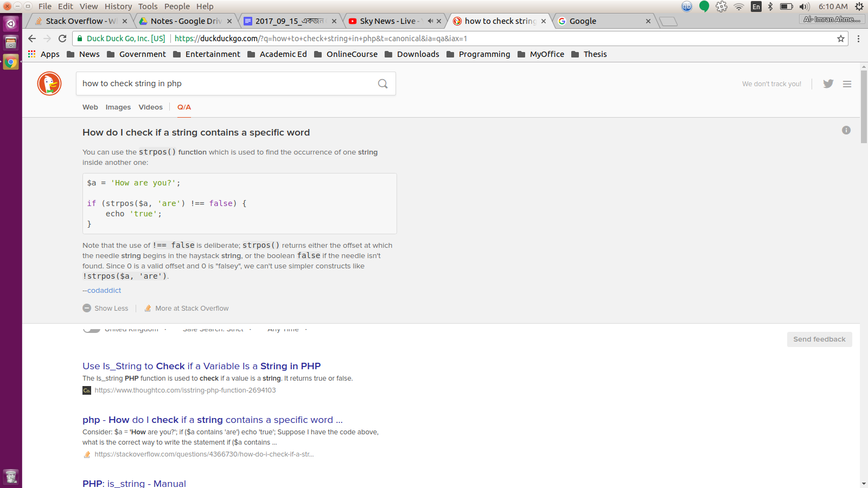This screenshot has width=868, height=488.
Task: Open the battery indicator in top panel
Action: point(786,7)
